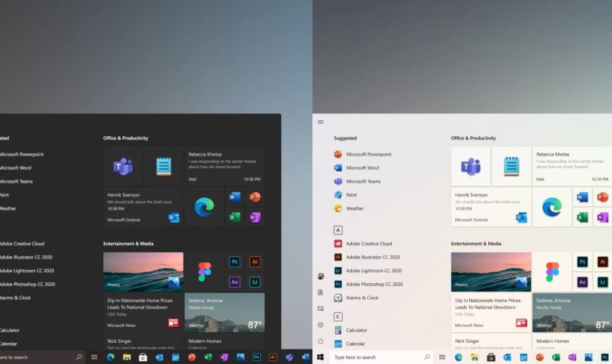Viewport: 612px width, 364px height.
Task: Select Adobe Lightroom CC 2020 in the dark app list
Action: tap(26, 271)
